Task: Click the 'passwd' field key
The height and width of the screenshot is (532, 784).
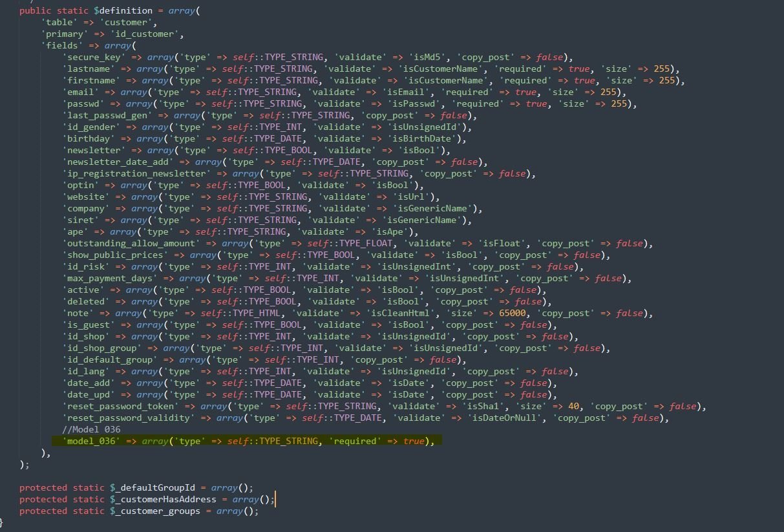Action: click(x=83, y=103)
